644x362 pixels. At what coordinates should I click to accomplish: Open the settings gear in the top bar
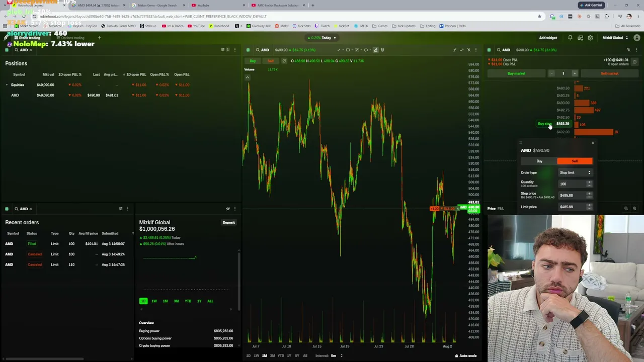[590, 38]
